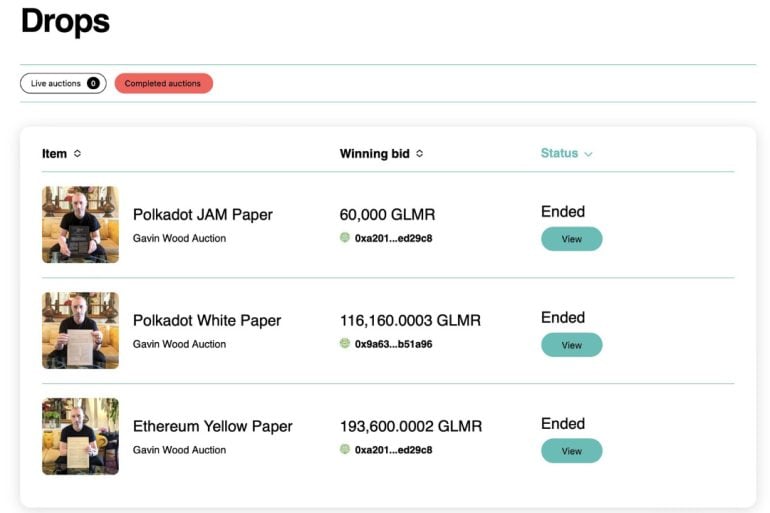View the Polkadot JAM Paper auction
The height and width of the screenshot is (513, 770).
(572, 239)
